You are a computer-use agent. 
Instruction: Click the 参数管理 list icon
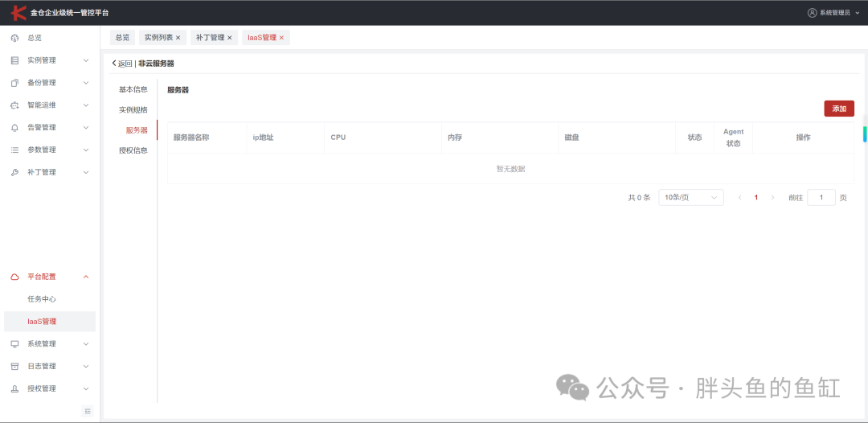15,150
